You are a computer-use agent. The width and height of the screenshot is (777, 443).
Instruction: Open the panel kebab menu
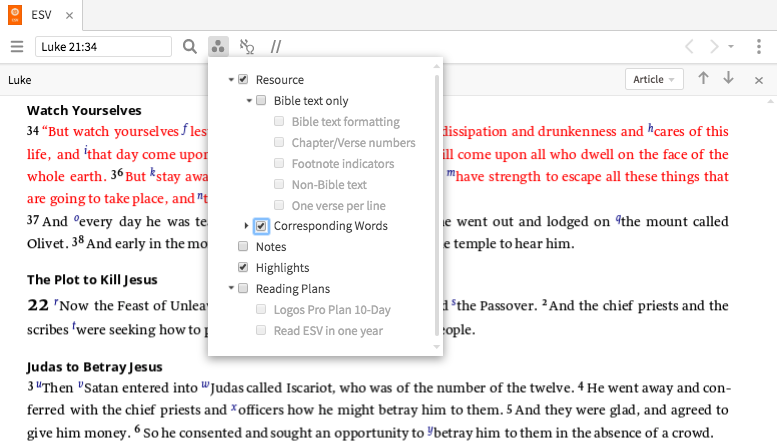click(x=759, y=47)
